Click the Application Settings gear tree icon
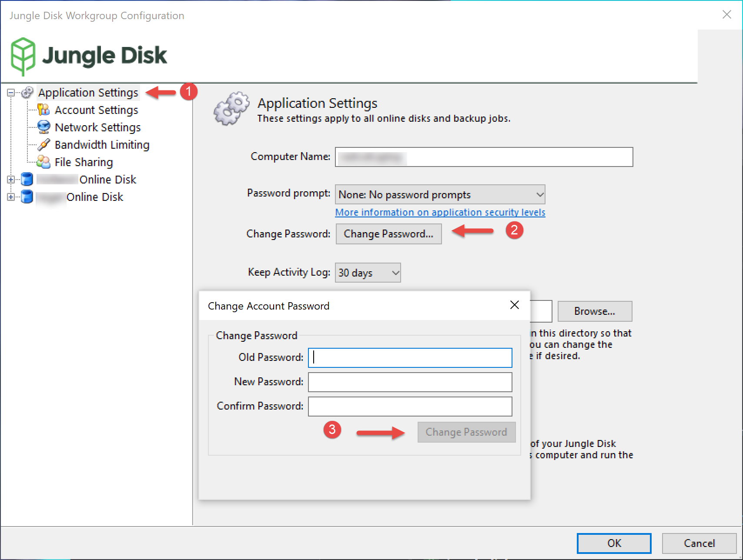The image size is (743, 560). 27,92
